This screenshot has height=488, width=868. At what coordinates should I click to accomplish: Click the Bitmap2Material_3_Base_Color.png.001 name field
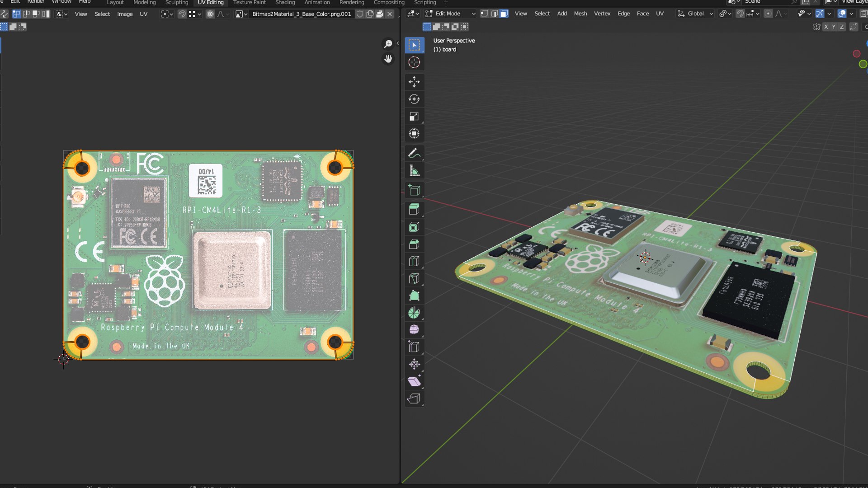[302, 14]
